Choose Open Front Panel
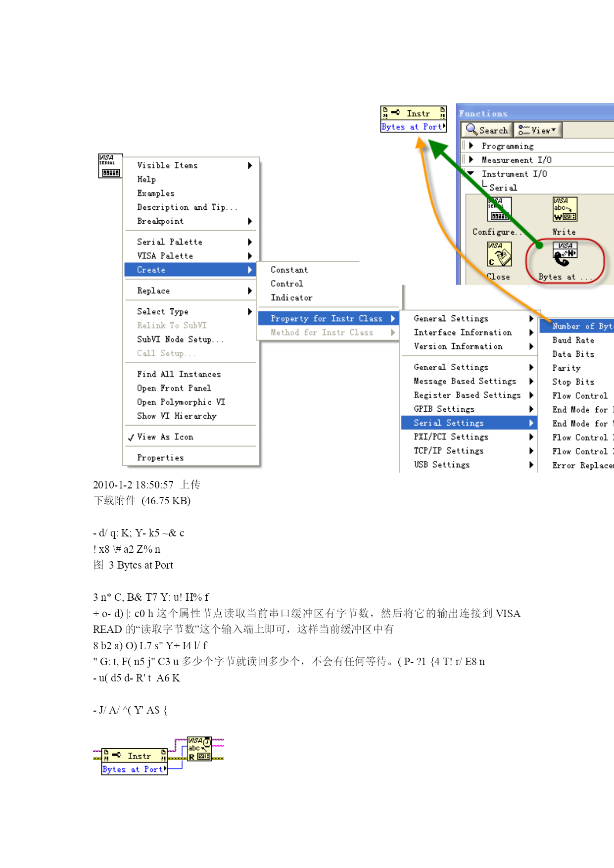Image resolution: width=614 pixels, height=868 pixels. (190, 388)
